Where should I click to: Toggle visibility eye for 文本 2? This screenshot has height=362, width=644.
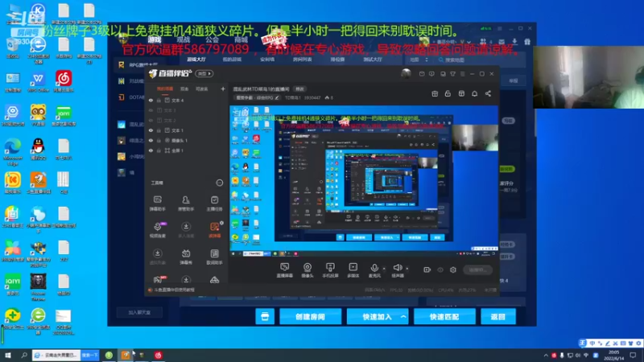(x=151, y=120)
